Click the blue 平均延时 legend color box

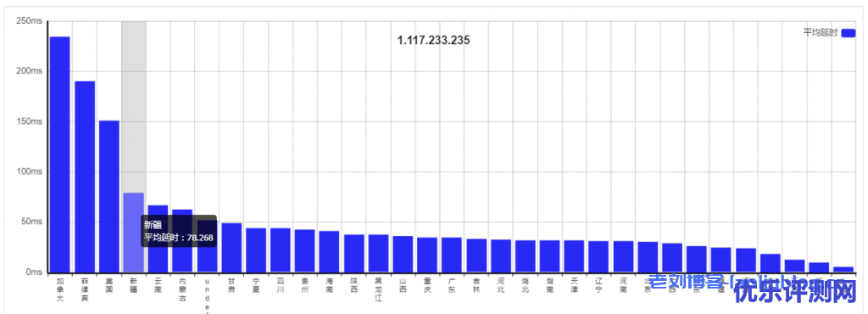[848, 33]
